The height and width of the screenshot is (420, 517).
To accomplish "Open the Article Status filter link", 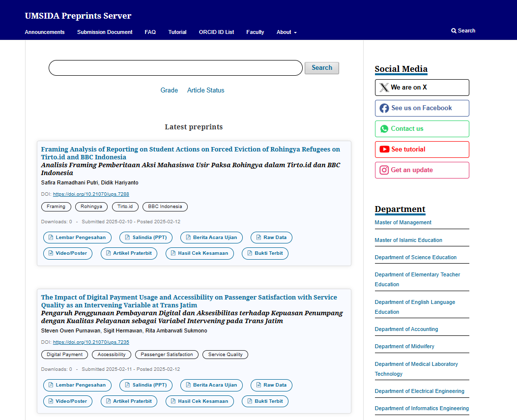I will click(206, 90).
